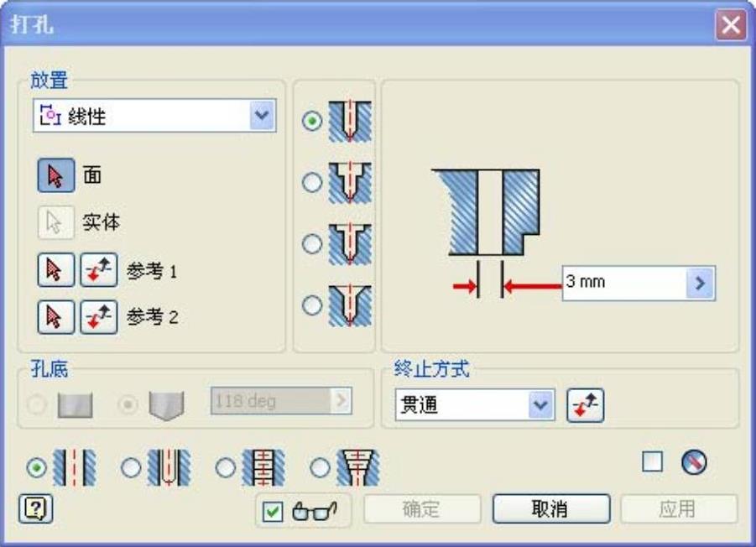The image size is (756, 547).
Task: Select the angled 孔底 radio button
Action: (x=128, y=404)
